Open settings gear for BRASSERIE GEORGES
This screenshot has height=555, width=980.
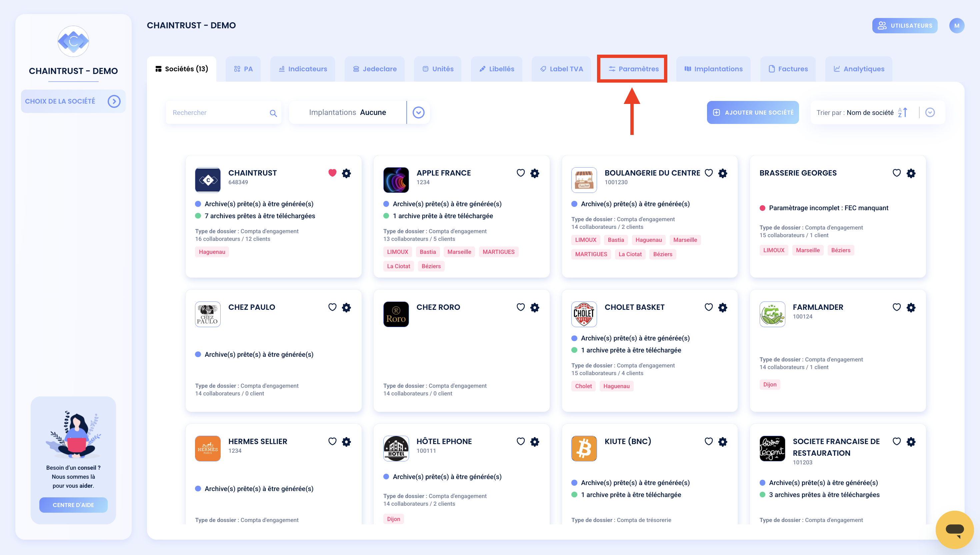(911, 173)
